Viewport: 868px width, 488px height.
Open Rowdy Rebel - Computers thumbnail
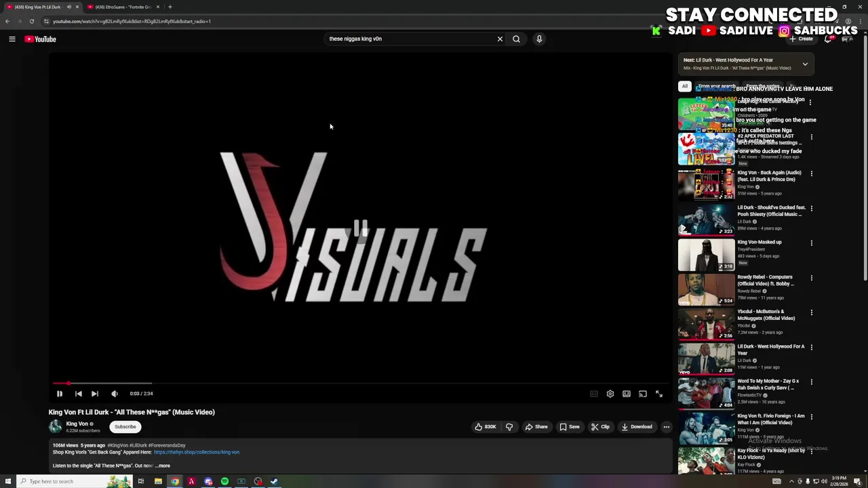tap(706, 289)
